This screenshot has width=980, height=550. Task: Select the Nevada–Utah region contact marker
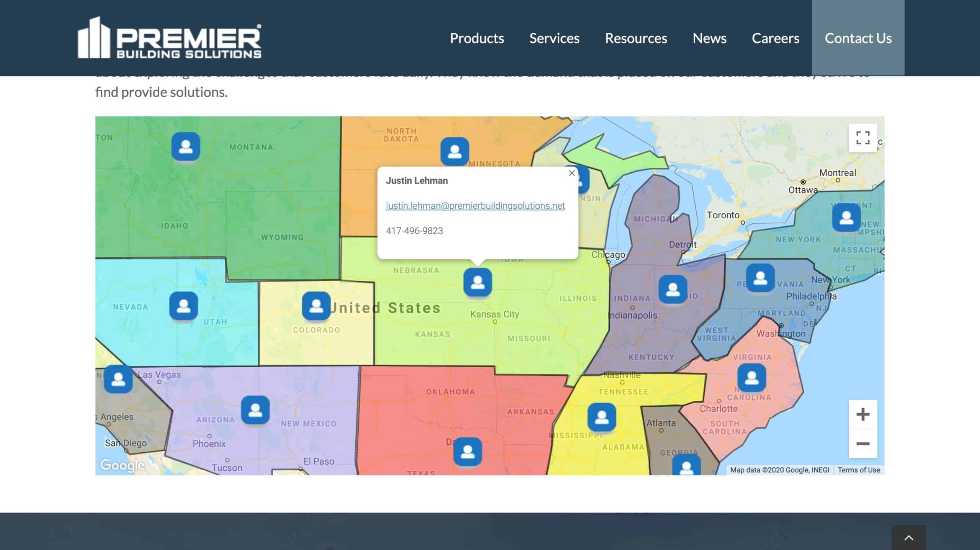tap(184, 306)
